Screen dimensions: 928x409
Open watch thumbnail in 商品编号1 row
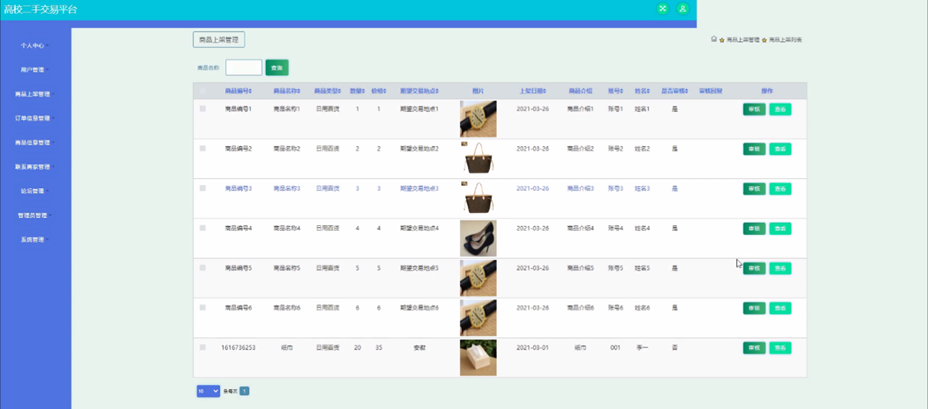point(478,119)
